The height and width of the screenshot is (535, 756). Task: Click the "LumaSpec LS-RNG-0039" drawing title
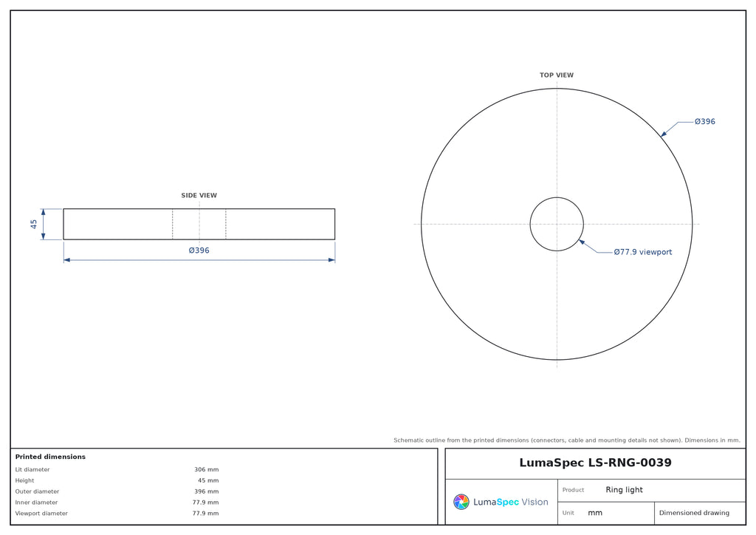pos(595,463)
